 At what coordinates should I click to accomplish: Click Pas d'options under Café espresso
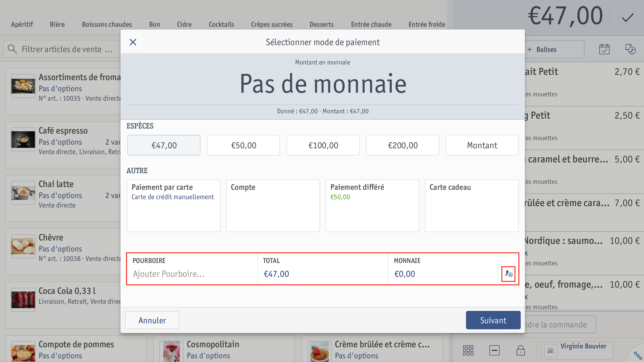tap(60, 142)
